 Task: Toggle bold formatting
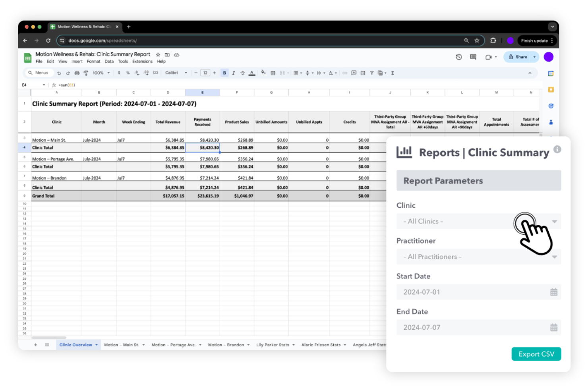click(x=224, y=73)
